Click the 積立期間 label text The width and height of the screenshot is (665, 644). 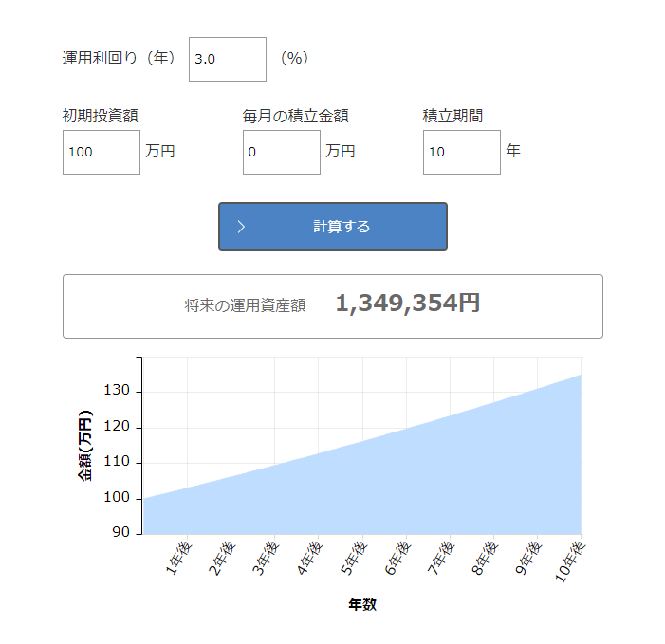453,116
